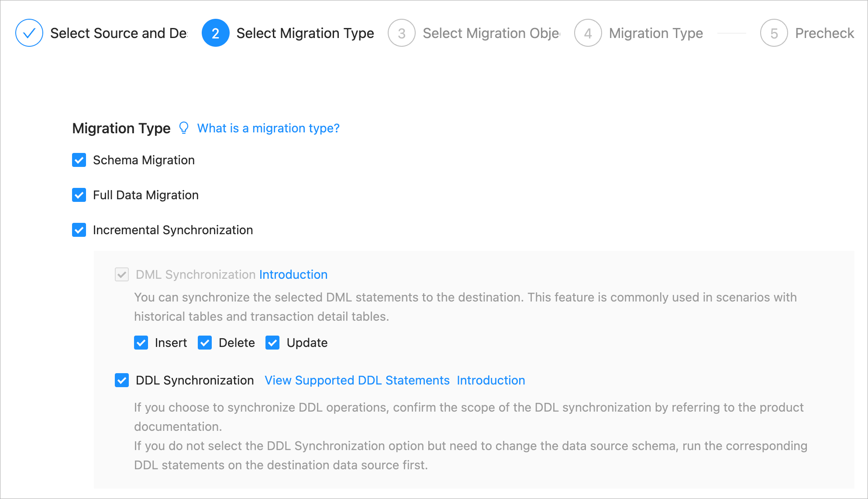This screenshot has height=499, width=868.
Task: Disable the DDL Synchronization checkbox
Action: pos(122,380)
